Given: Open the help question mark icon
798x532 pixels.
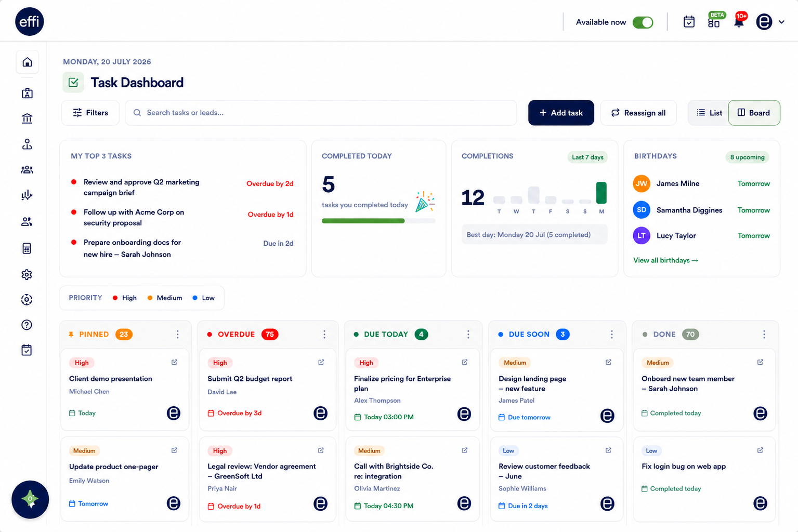Looking at the screenshot, I should click(x=27, y=325).
